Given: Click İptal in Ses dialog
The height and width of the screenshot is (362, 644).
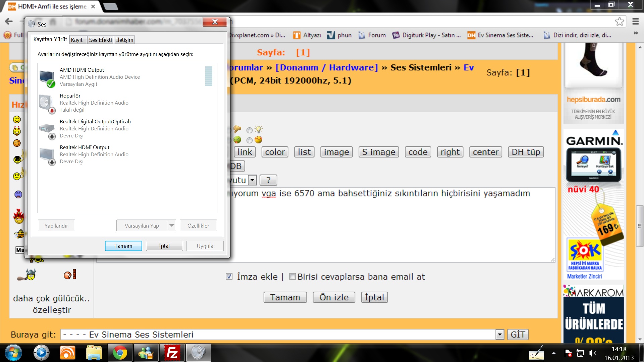Looking at the screenshot, I should 164,246.
